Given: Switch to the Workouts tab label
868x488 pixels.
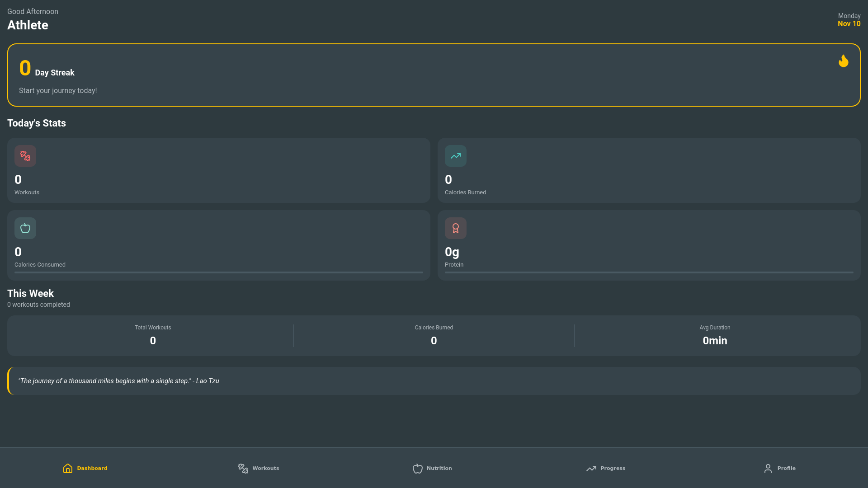Looking at the screenshot, I should (x=266, y=468).
